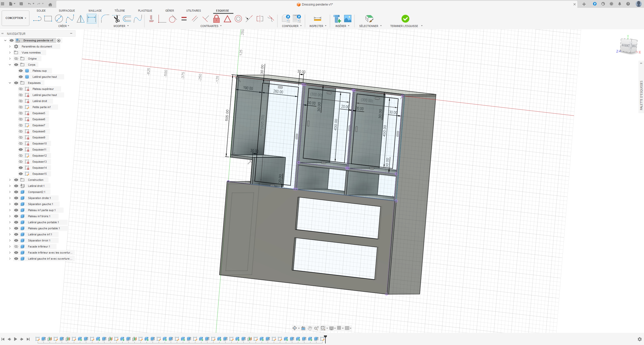Open the UTILITAIRES tab

(x=193, y=11)
